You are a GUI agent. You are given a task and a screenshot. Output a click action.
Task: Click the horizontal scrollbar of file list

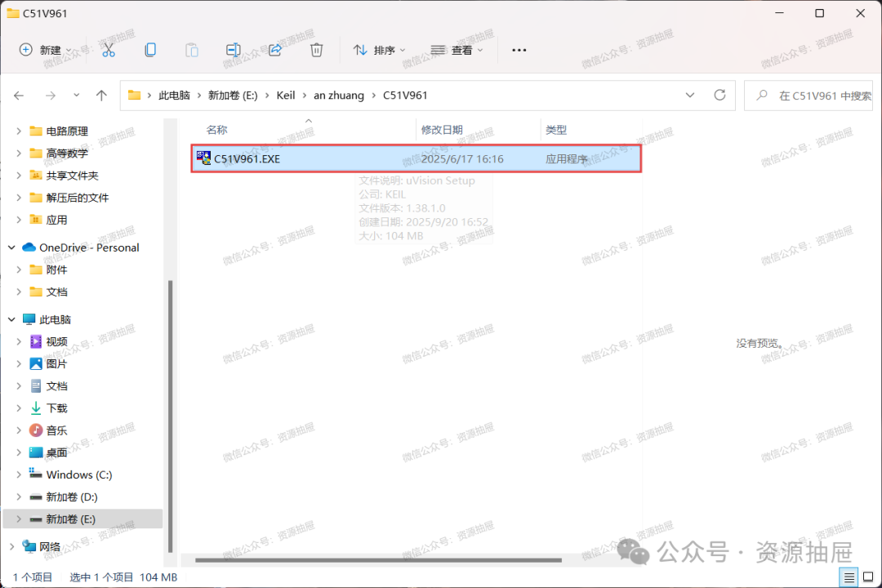[x=378, y=560]
